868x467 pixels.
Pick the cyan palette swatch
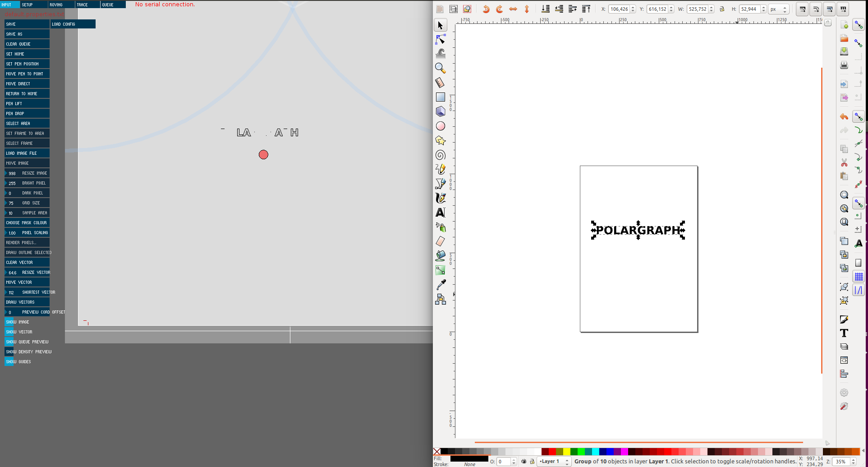[x=596, y=451]
